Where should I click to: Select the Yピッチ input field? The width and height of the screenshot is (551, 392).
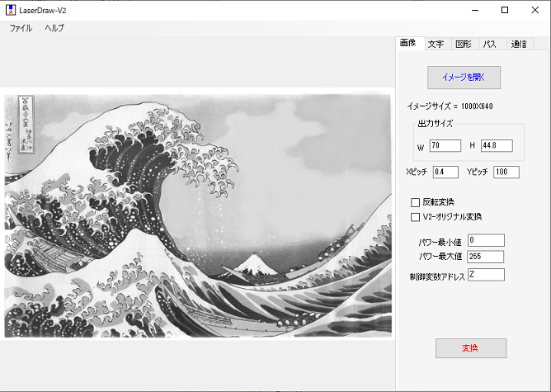[506, 172]
